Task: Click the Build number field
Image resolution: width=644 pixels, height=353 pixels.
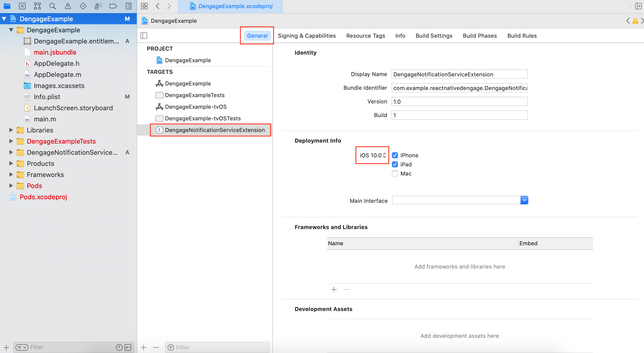Action: click(459, 115)
